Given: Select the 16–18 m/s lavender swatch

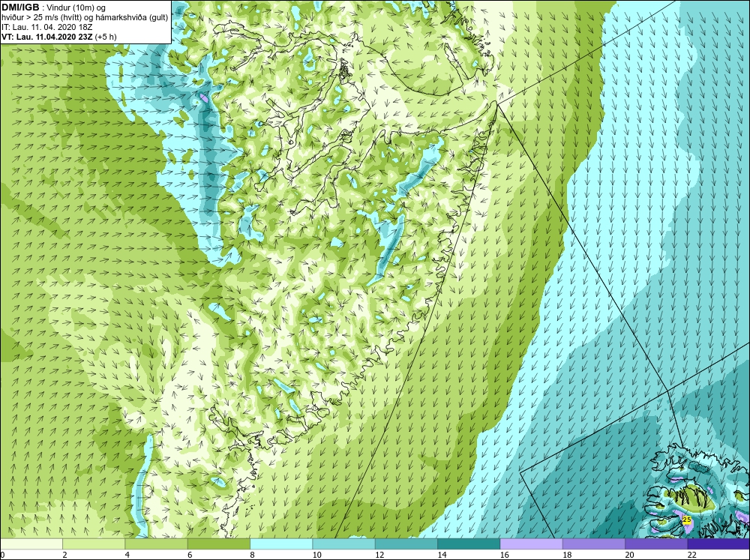Looking at the screenshot, I should (x=531, y=544).
